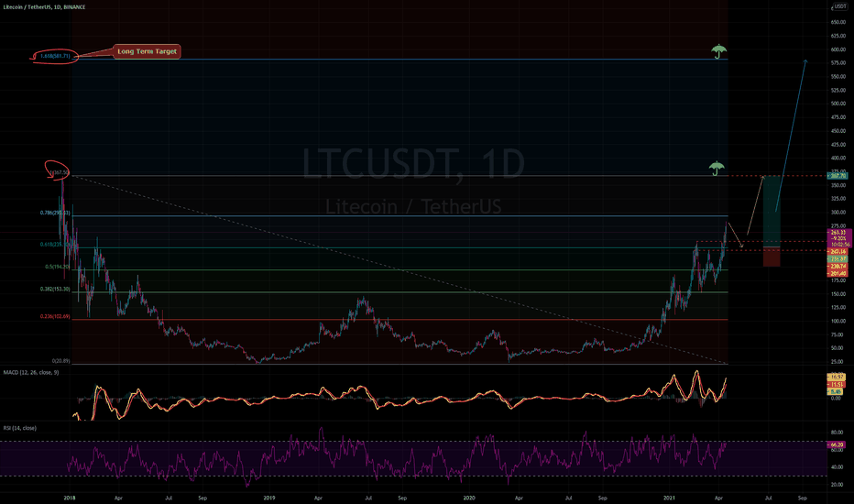Click the red 201.40 price axis label
This screenshot has height=504, width=854.
(838, 273)
